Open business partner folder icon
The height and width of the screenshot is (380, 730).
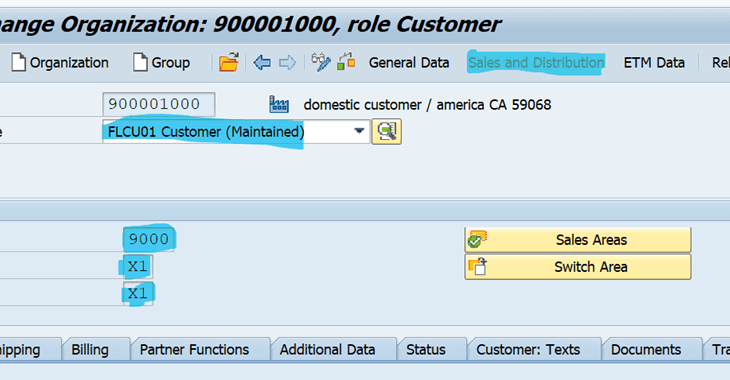coord(229,62)
